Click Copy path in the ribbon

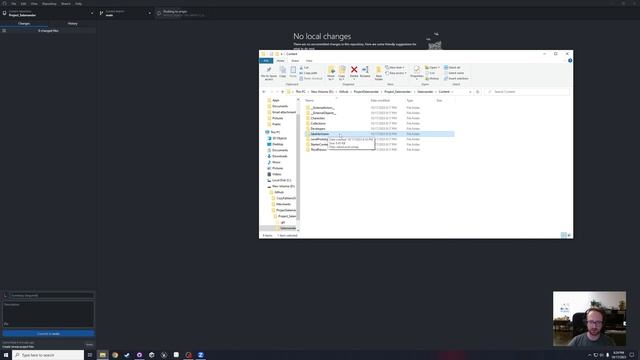pyautogui.click(x=309, y=73)
